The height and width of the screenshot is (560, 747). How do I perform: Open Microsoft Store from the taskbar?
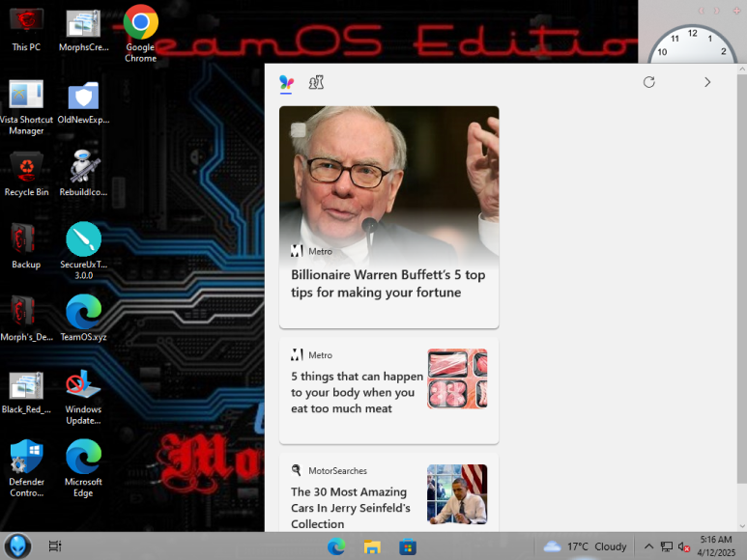pos(408,546)
